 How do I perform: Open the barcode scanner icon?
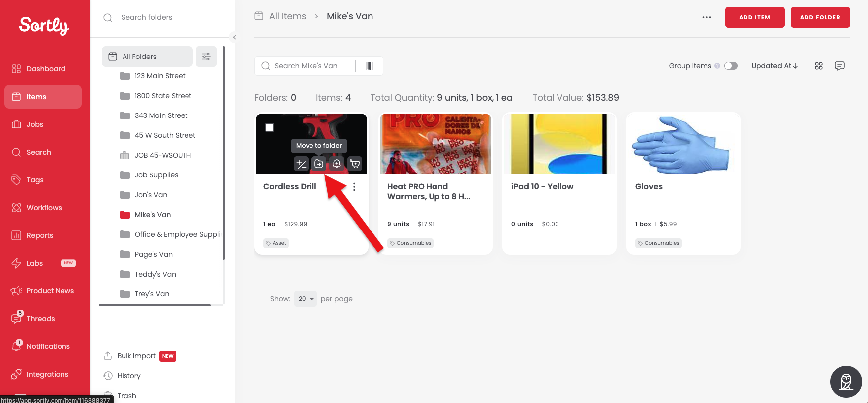click(x=370, y=66)
